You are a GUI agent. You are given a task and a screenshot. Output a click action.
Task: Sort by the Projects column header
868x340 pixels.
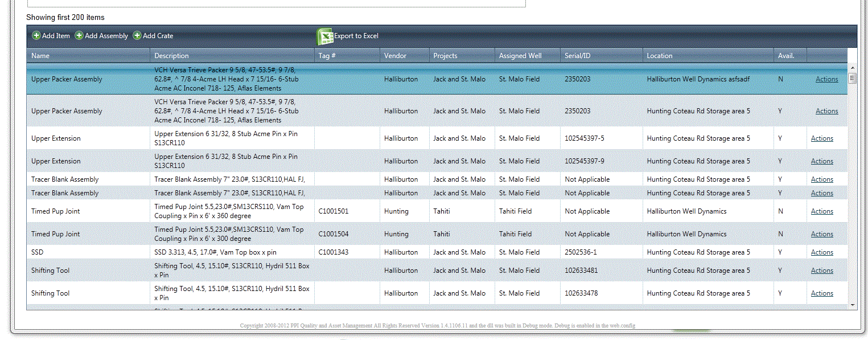[462, 55]
